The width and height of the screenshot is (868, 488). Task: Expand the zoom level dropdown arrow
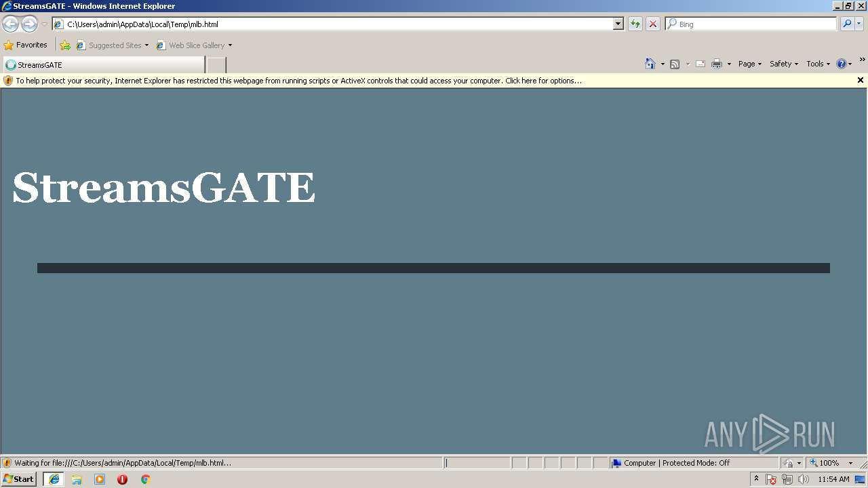tap(850, 463)
